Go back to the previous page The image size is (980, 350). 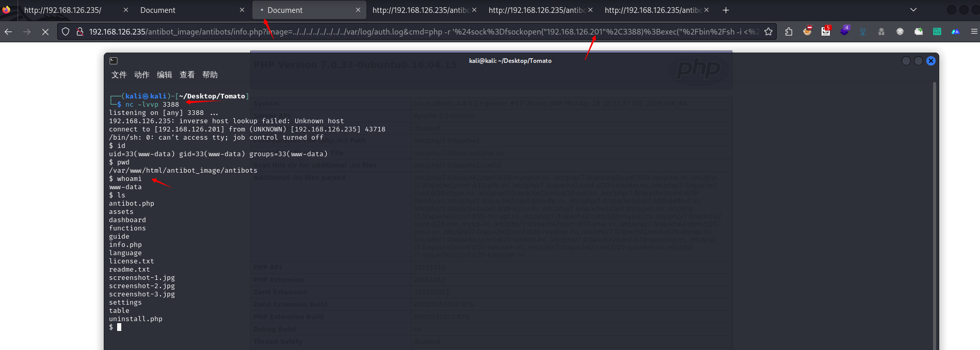[x=8, y=31]
